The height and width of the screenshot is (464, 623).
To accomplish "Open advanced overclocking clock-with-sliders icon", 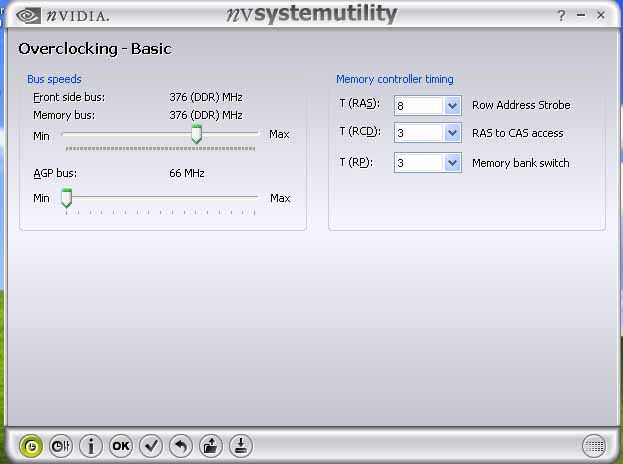I will coord(61,446).
